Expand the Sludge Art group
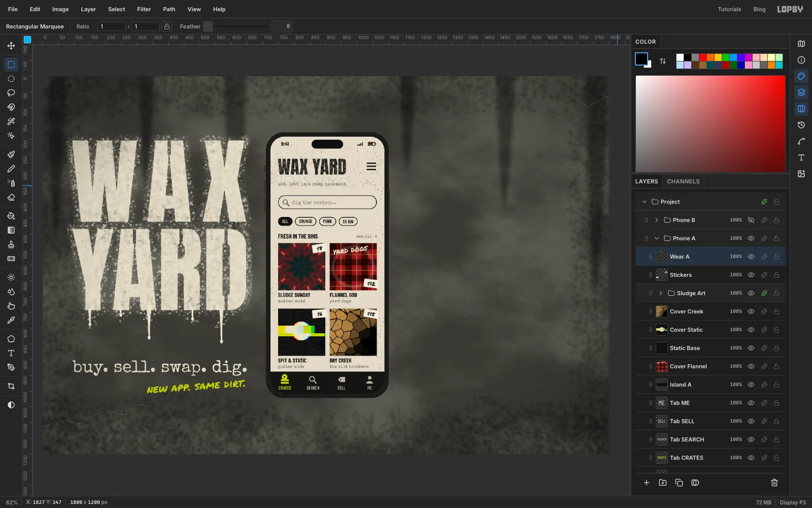This screenshot has width=812, height=508. [x=661, y=293]
